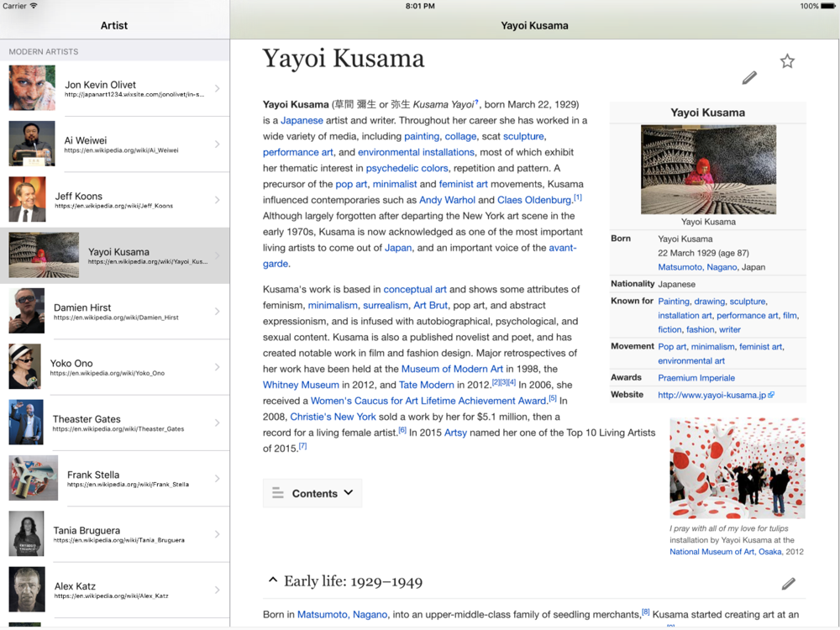Follow the painting link
Viewport: 840px width, 630px height.
pyautogui.click(x=422, y=137)
